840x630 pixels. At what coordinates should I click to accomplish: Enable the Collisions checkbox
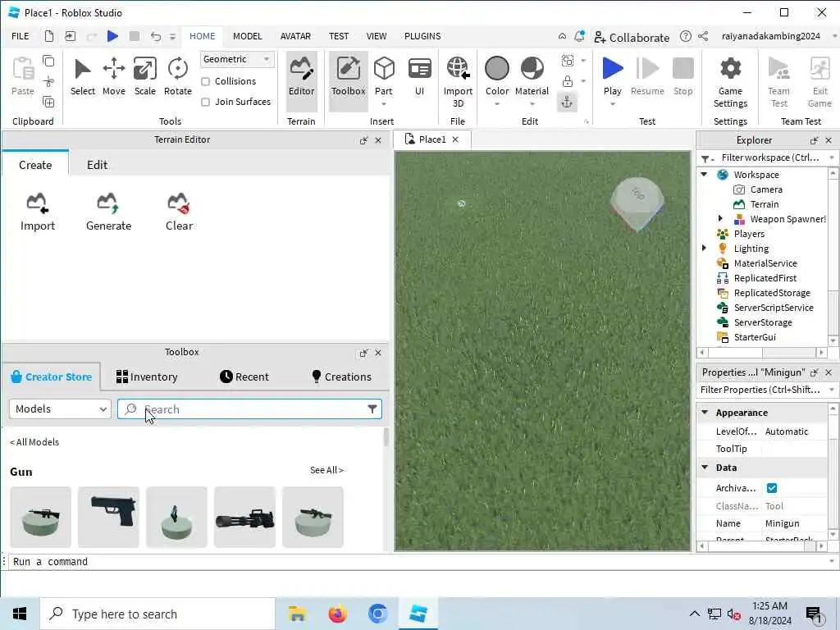click(x=205, y=81)
